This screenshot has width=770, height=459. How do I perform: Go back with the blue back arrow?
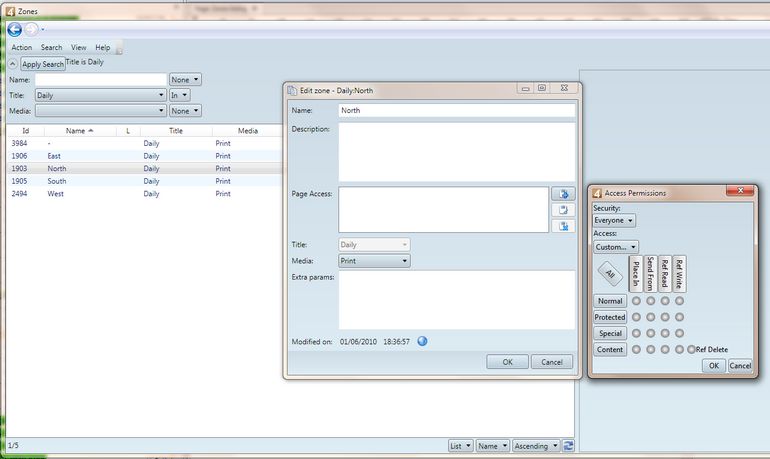pos(14,29)
